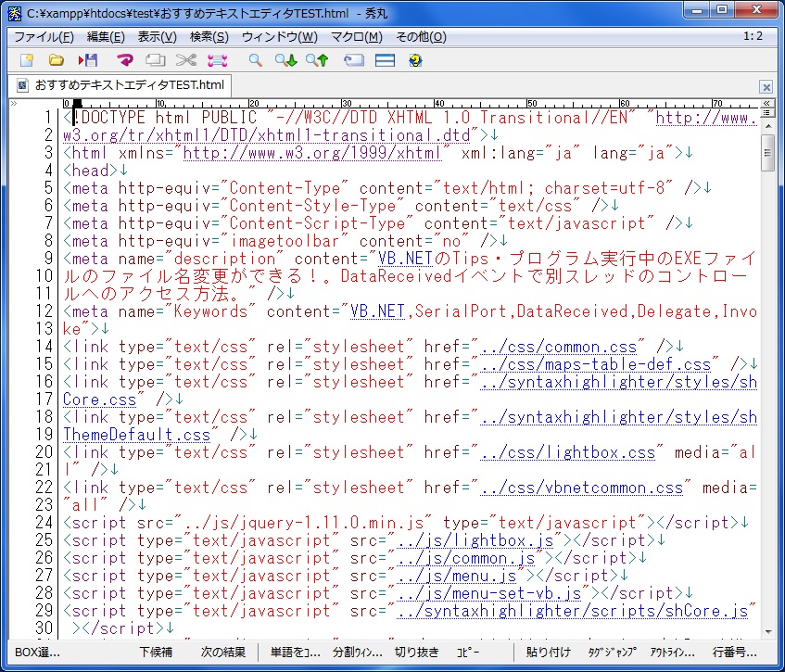
Task: Click the ../js/menu-set-vb.js link
Action: coord(489,593)
